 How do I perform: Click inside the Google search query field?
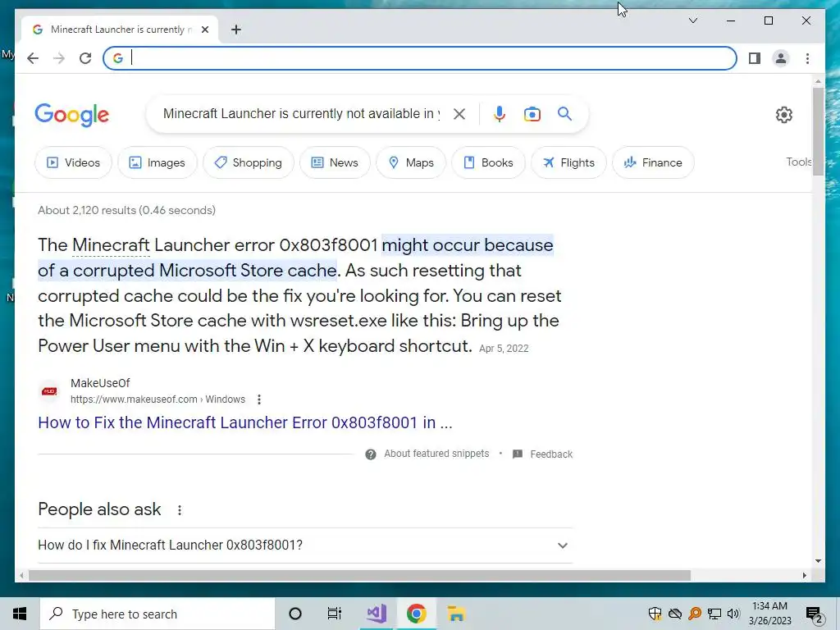(301, 114)
